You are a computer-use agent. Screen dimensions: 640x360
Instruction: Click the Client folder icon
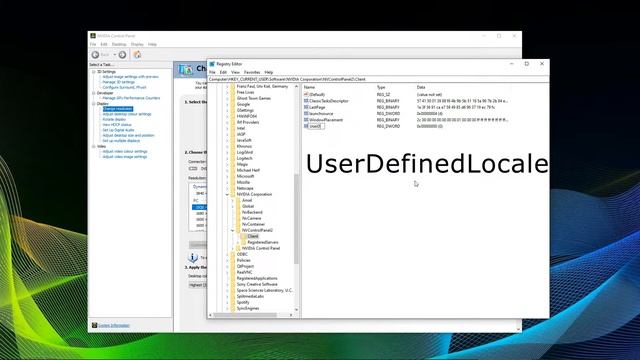click(244, 236)
